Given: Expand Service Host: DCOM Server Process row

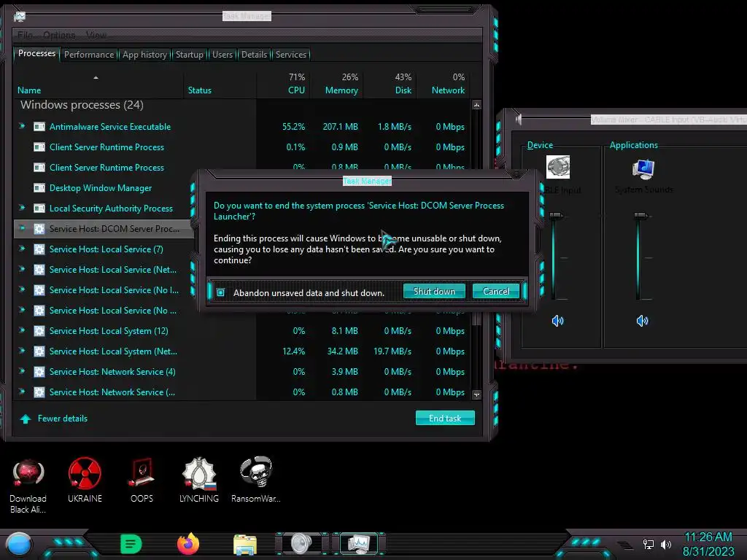Looking at the screenshot, I should point(22,228).
